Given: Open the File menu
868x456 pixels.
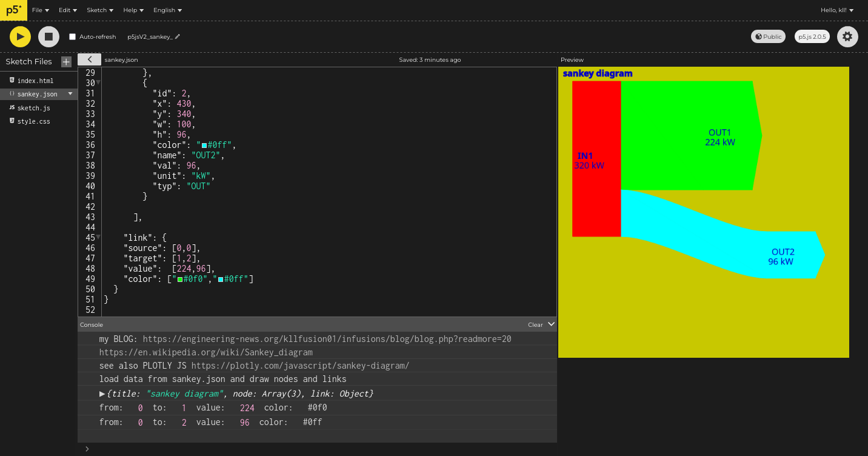Looking at the screenshot, I should [40, 10].
